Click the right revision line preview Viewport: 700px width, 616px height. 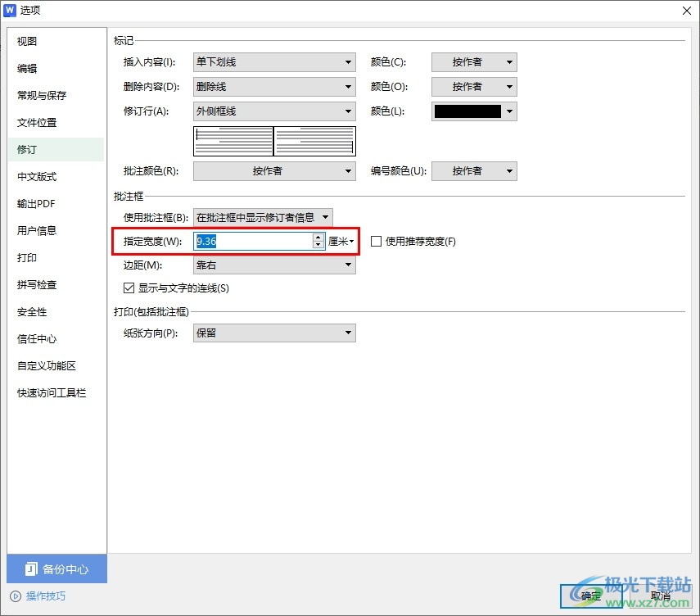314,141
